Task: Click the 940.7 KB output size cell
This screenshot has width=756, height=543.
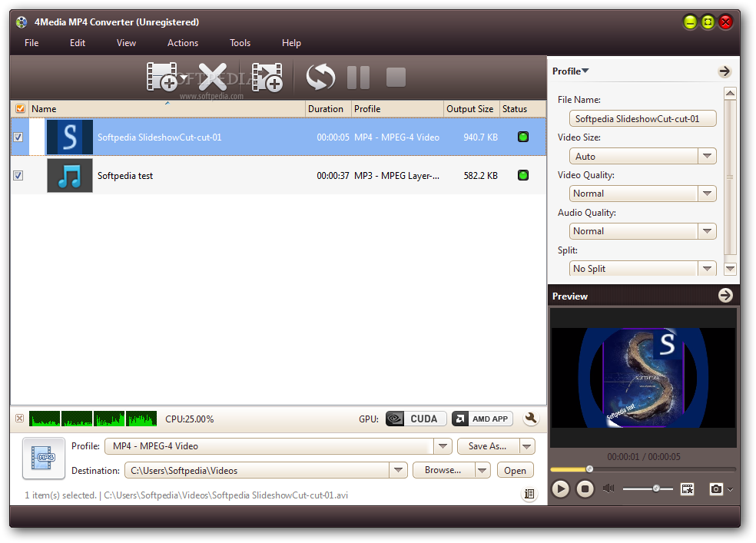Action: point(480,137)
